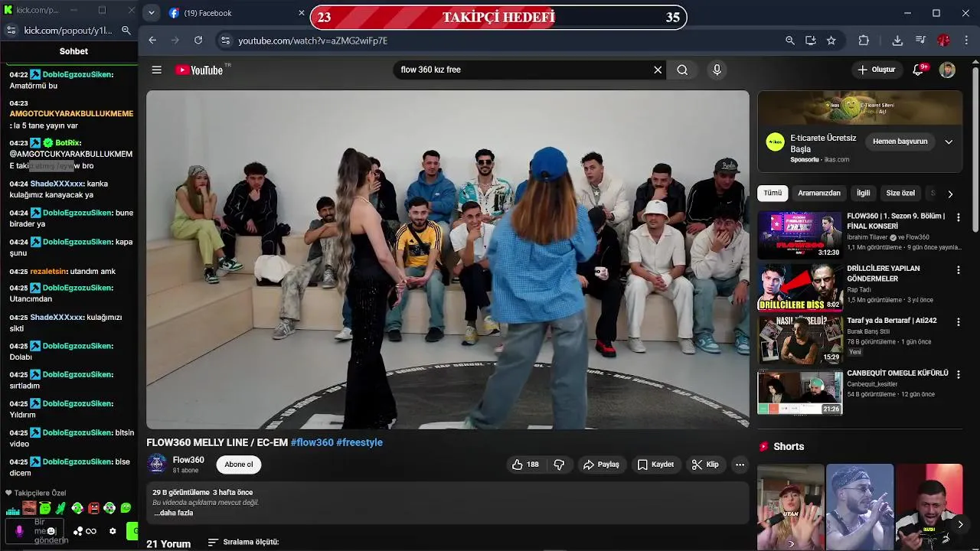Open the YouTube account avatar menu
The height and width of the screenshot is (551, 980).
(947, 70)
